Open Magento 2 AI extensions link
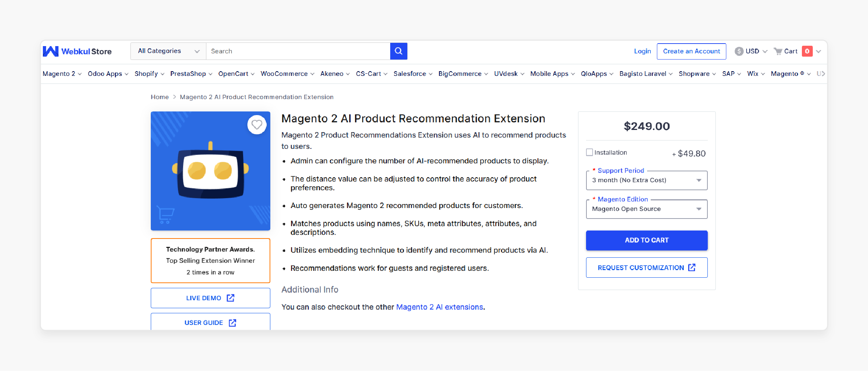This screenshot has width=868, height=371. pyautogui.click(x=440, y=307)
